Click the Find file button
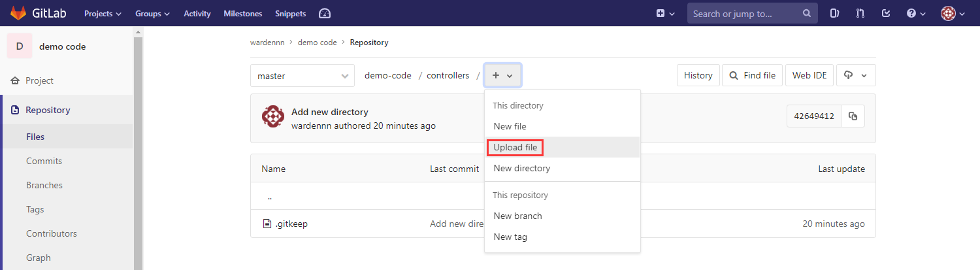This screenshot has width=980, height=270. [x=753, y=76]
